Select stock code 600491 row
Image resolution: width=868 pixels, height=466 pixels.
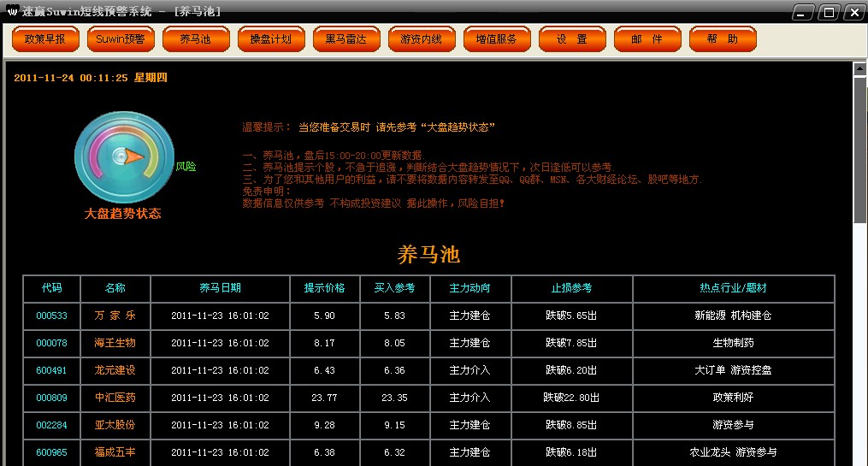click(51, 370)
